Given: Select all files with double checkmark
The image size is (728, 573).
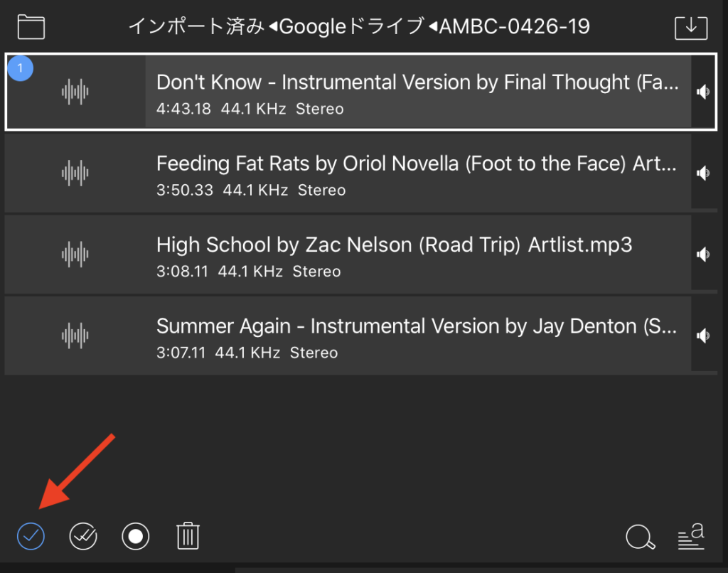Looking at the screenshot, I should pos(83,536).
